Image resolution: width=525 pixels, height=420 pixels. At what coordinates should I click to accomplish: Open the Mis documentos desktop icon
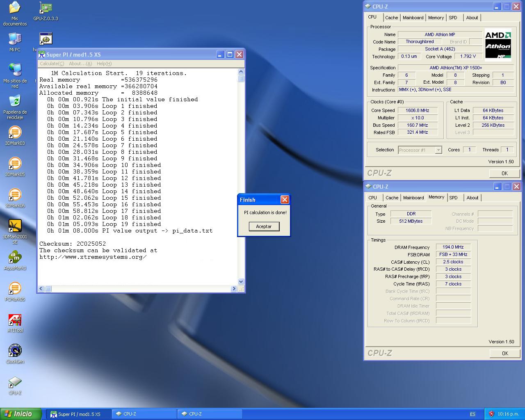pyautogui.click(x=15, y=13)
